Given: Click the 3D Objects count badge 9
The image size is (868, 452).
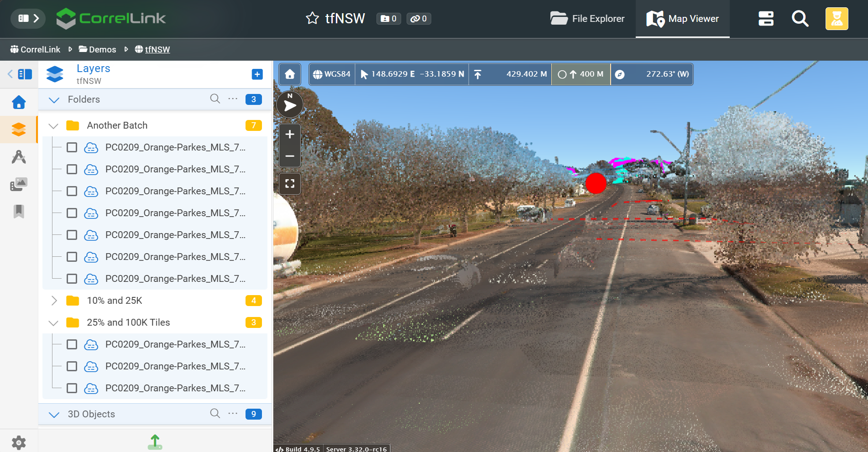Looking at the screenshot, I should pos(253,414).
